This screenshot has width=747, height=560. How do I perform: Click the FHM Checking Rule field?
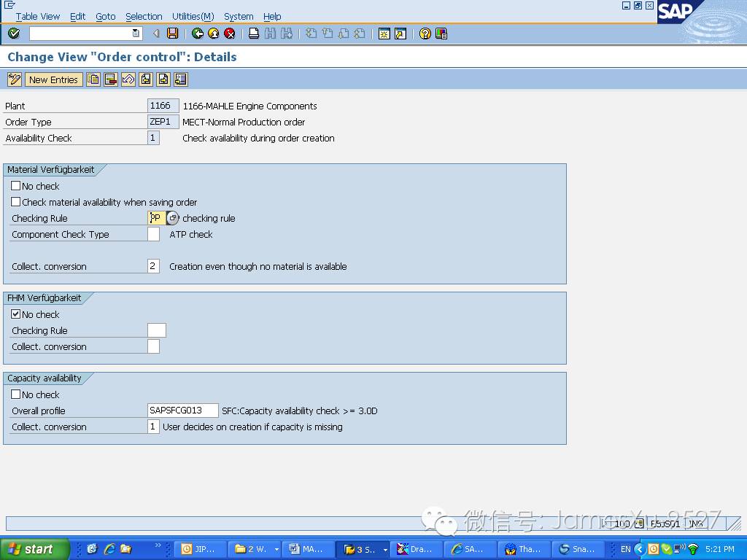(157, 330)
